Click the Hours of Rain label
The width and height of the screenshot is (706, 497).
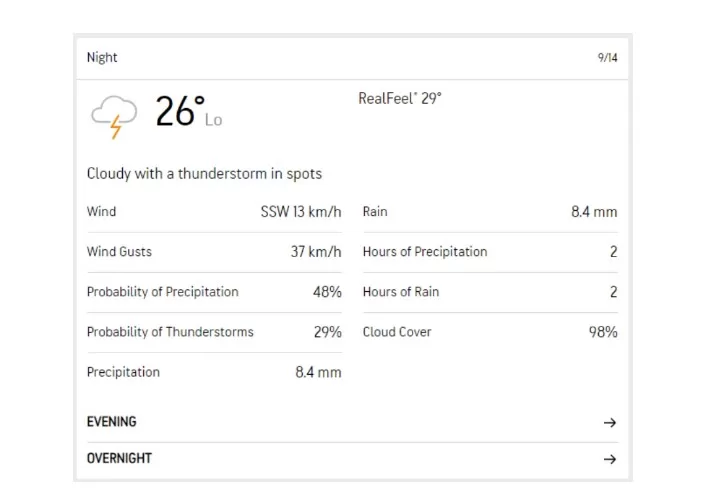click(400, 292)
